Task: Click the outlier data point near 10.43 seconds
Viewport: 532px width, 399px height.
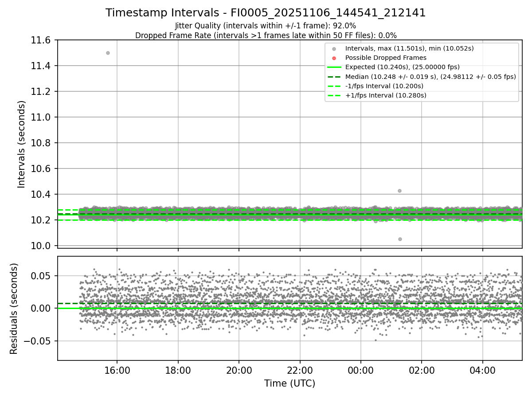Action: pos(399,191)
